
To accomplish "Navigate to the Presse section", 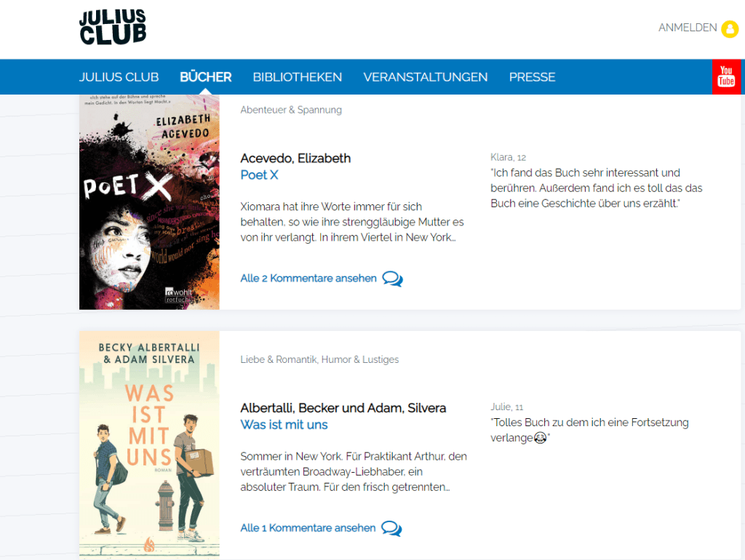I will (532, 77).
